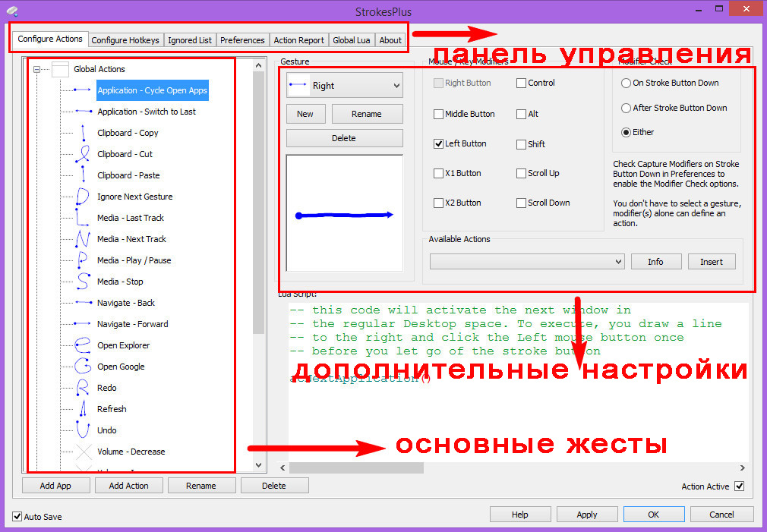Click the Cancel button
This screenshot has width=767, height=532.
point(721,515)
